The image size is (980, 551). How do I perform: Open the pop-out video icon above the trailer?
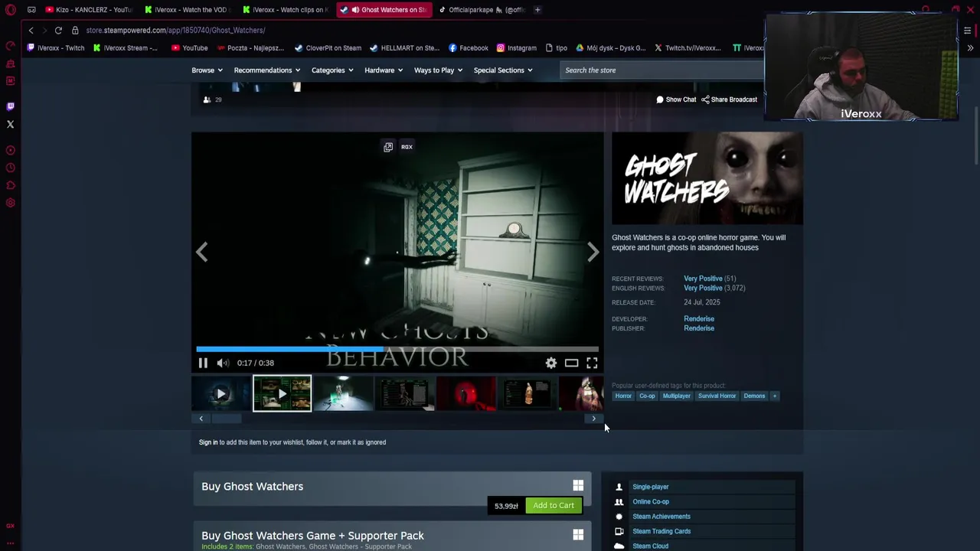[x=388, y=147]
